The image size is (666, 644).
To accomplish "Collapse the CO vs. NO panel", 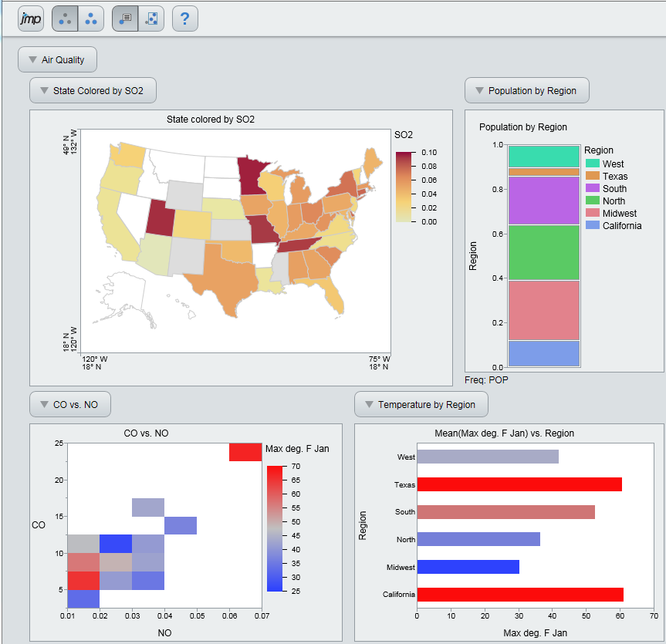I will point(44,403).
